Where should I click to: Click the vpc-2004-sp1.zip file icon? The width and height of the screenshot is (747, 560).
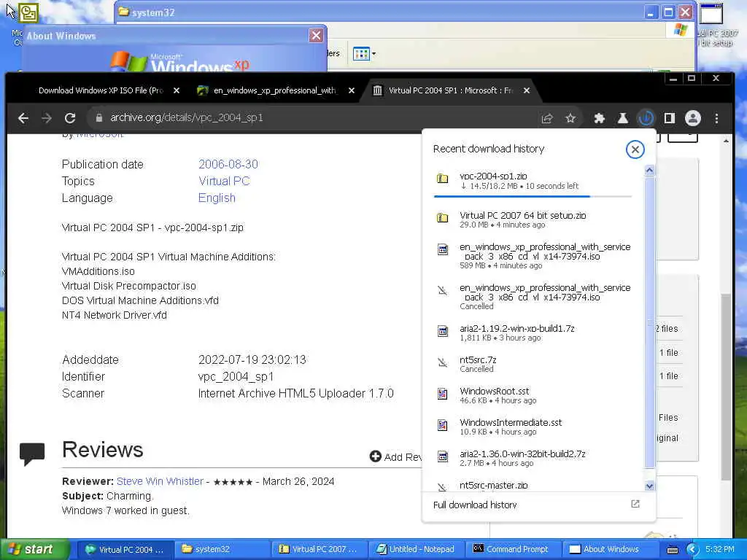click(443, 179)
